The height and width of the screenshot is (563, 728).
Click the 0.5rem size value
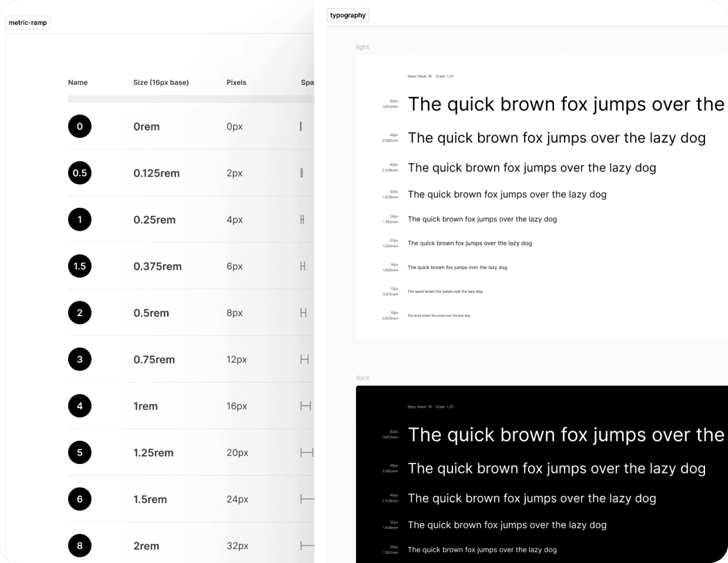pyautogui.click(x=151, y=313)
